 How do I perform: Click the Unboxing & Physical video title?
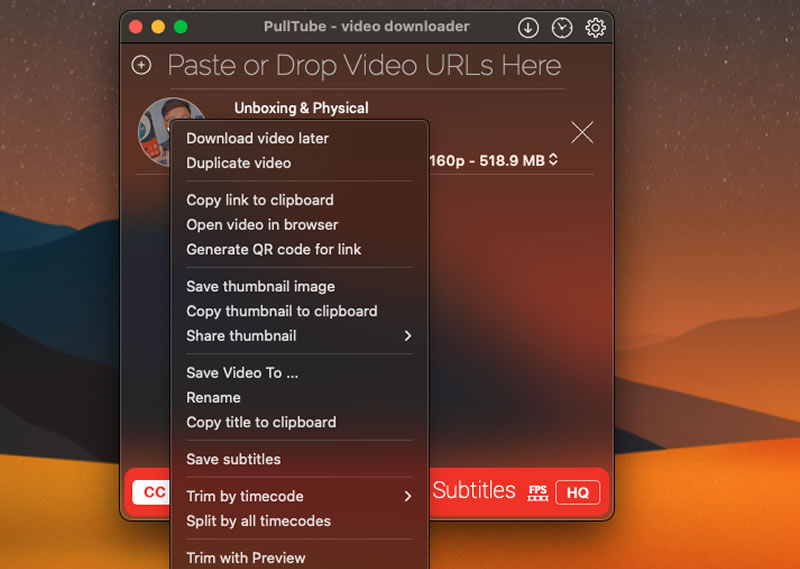coord(301,108)
